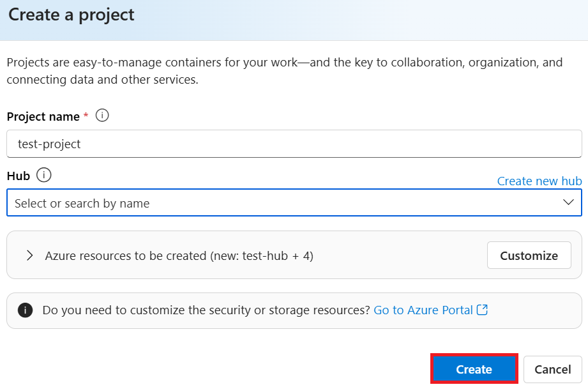588x387 pixels.
Task: Expand the Azure resources to be created chevron
Action: 29,255
